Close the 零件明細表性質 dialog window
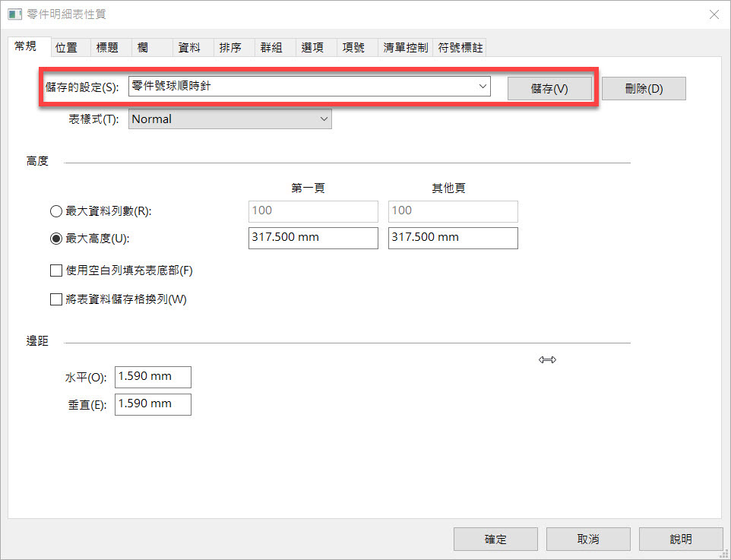The height and width of the screenshot is (560, 731). (714, 14)
